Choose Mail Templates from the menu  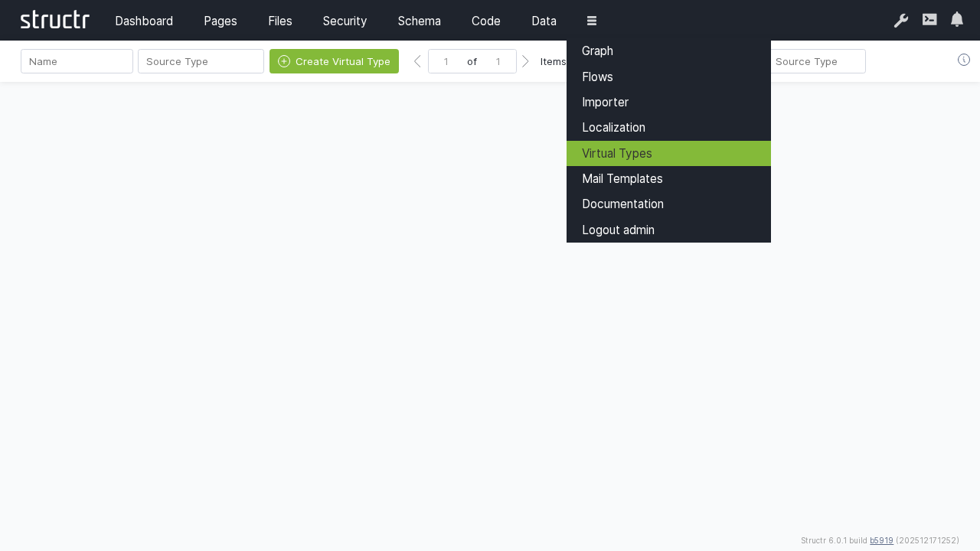pos(622,178)
